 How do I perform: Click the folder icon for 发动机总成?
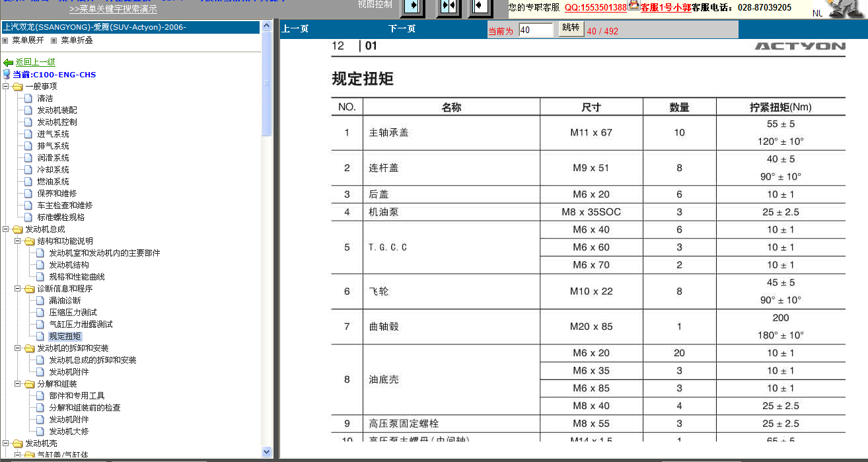tap(17, 229)
